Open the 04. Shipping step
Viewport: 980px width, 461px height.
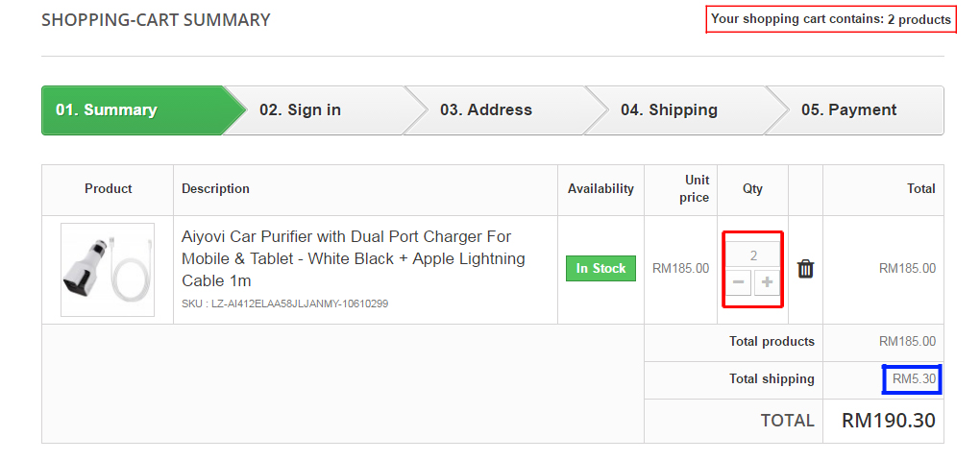pyautogui.click(x=669, y=110)
